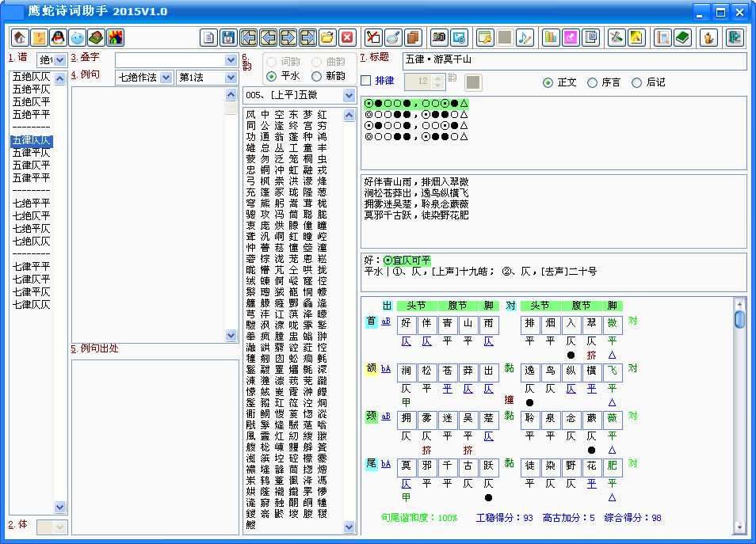Click the analysis panel vertical scrollbar thumb
The width and height of the screenshot is (756, 544).
click(739, 319)
